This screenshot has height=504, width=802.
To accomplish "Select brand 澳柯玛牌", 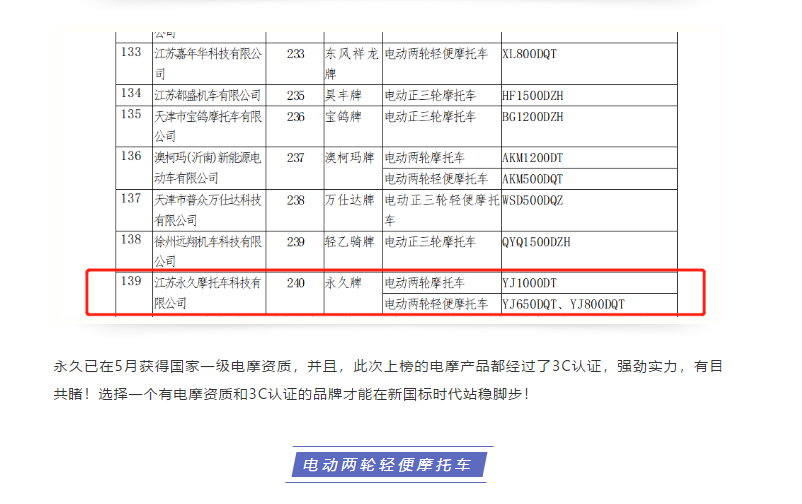I will (350, 158).
